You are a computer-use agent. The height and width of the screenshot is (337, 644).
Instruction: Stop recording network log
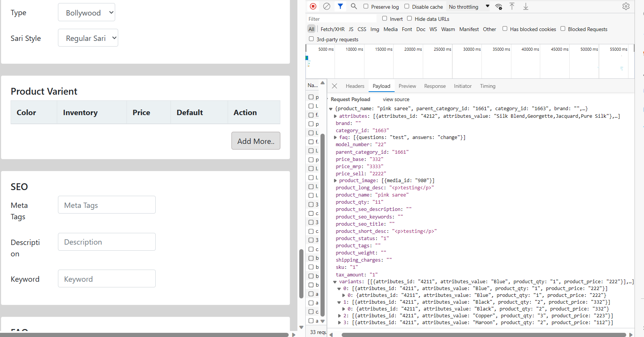(x=313, y=6)
